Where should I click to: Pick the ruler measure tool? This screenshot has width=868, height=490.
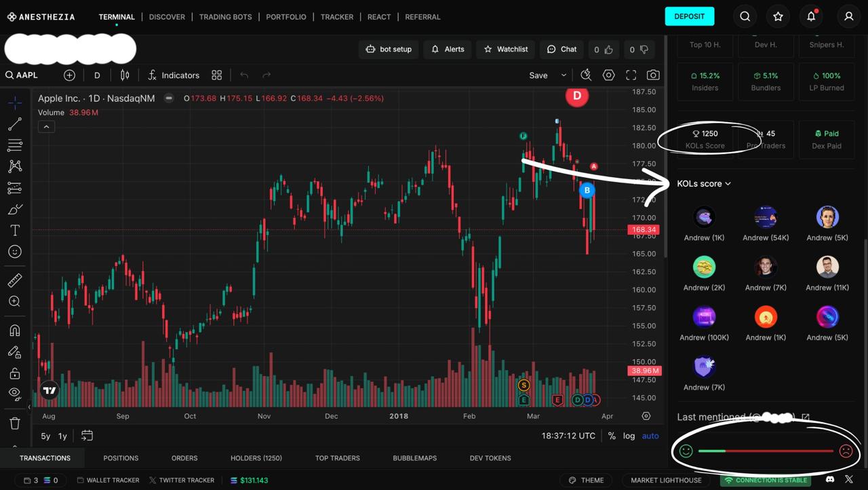pyautogui.click(x=15, y=280)
